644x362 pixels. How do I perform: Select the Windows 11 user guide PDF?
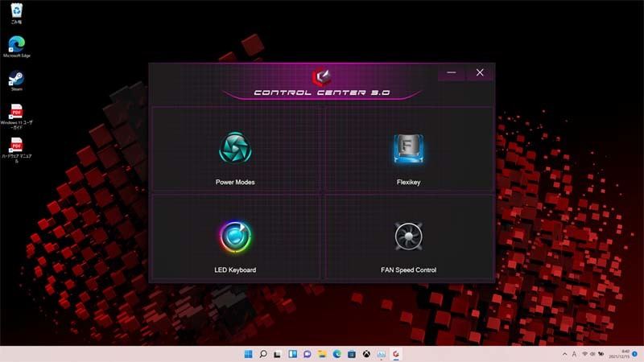tap(16, 117)
